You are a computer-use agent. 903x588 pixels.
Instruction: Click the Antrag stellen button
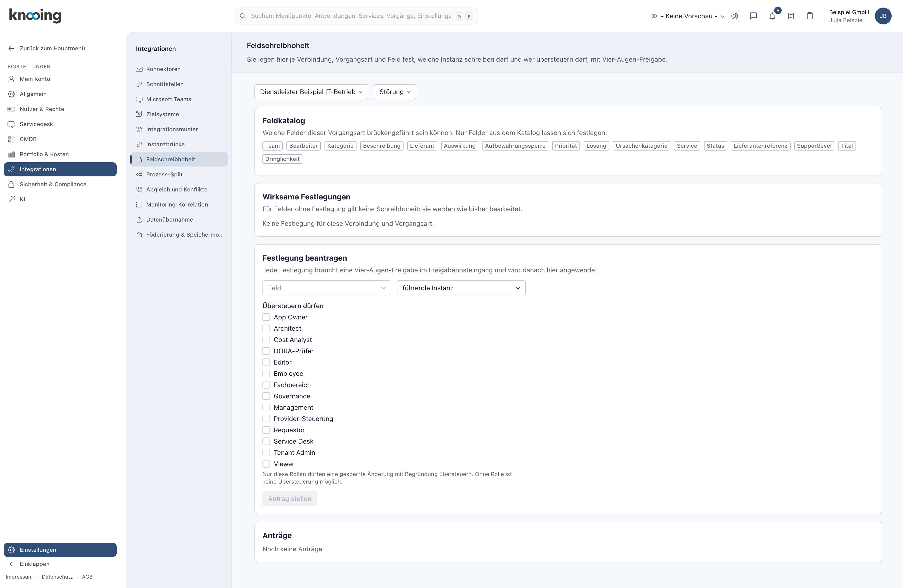click(289, 499)
